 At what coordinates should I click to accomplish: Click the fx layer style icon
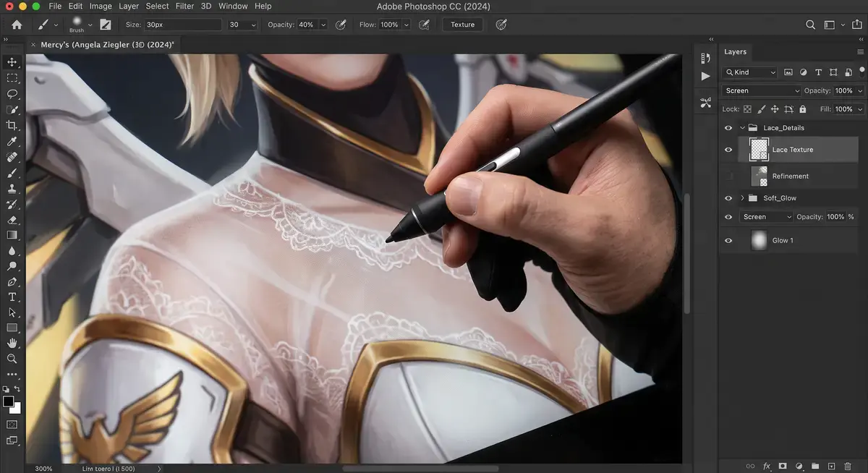click(x=767, y=466)
